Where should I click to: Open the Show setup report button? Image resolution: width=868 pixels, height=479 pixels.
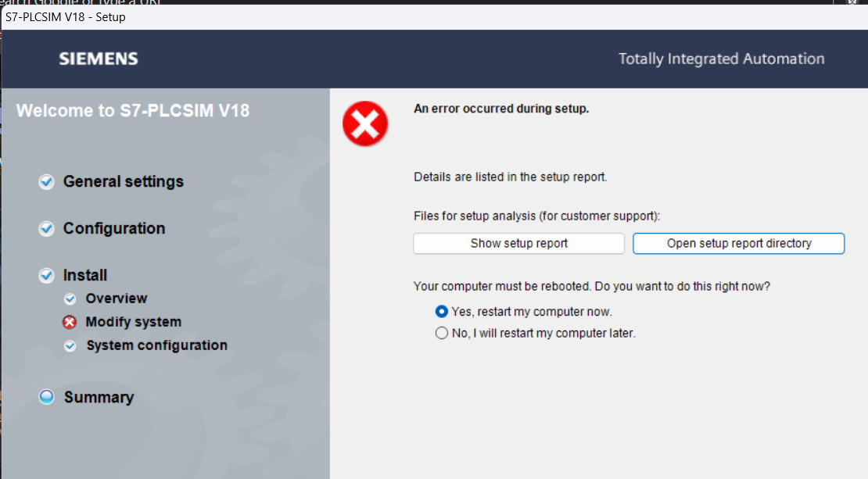pos(518,243)
